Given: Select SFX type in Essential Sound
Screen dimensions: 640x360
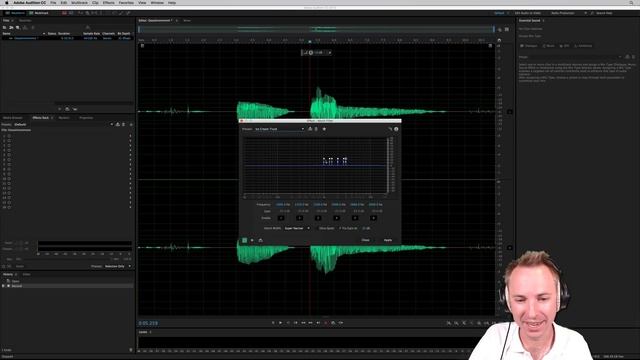Looking at the screenshot, I should coord(564,46).
